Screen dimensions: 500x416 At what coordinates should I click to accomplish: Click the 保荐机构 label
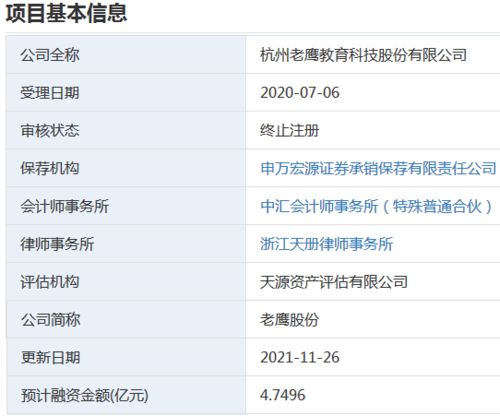coord(50,168)
